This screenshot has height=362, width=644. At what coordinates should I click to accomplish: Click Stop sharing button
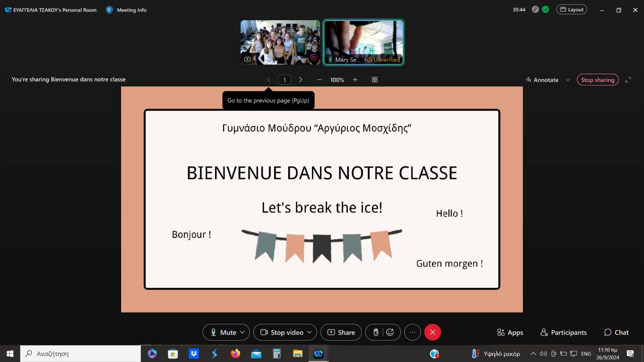[x=597, y=80]
